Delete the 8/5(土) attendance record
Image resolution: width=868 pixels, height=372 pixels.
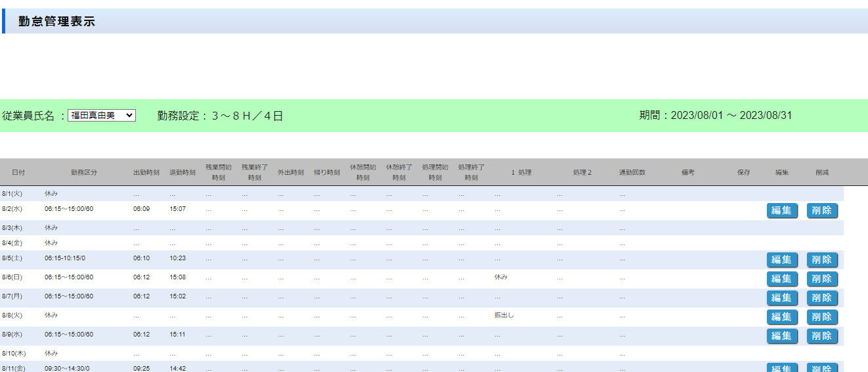(x=822, y=260)
